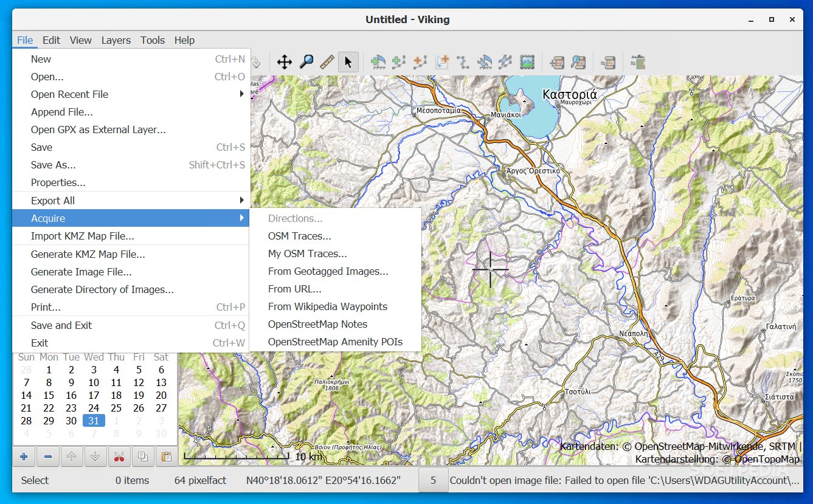This screenshot has height=504, width=813.
Task: Select the Ruler tool
Action: [327, 61]
